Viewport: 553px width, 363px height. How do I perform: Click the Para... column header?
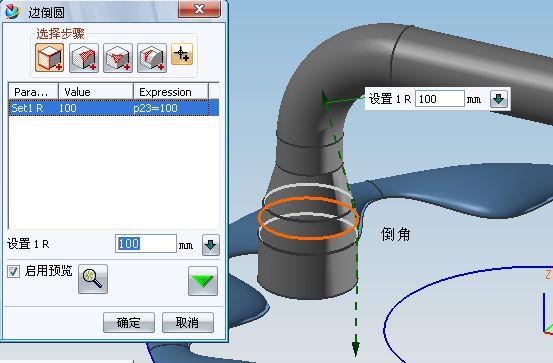(x=33, y=92)
